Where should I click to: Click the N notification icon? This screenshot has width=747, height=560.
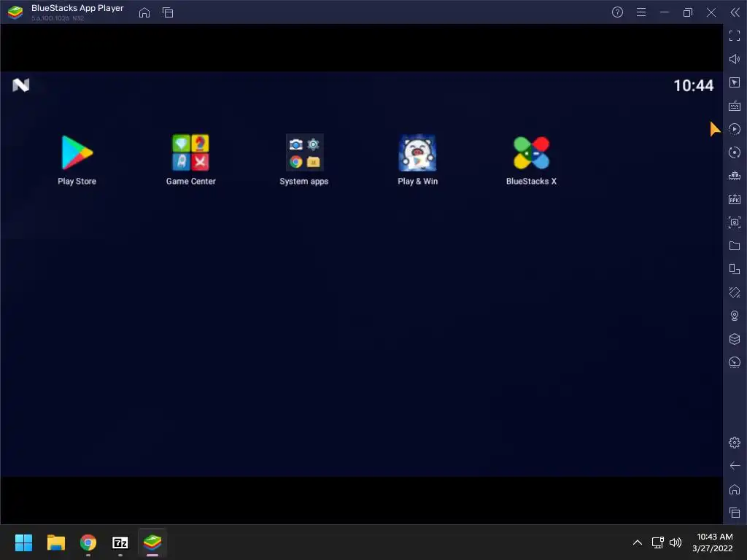pyautogui.click(x=21, y=85)
